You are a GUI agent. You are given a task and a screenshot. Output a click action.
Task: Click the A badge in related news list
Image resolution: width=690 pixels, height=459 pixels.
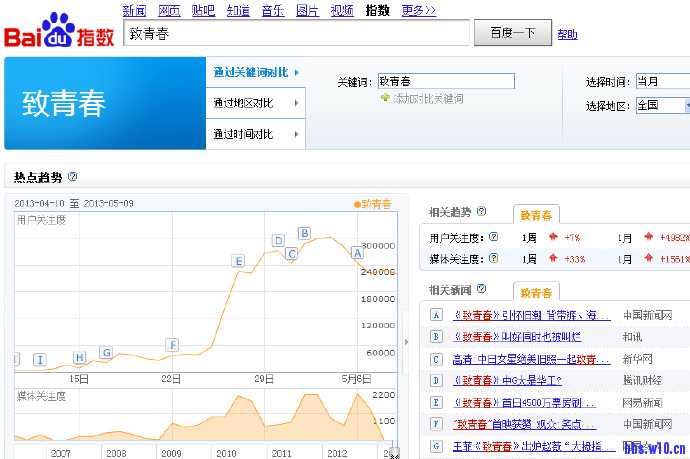point(436,315)
